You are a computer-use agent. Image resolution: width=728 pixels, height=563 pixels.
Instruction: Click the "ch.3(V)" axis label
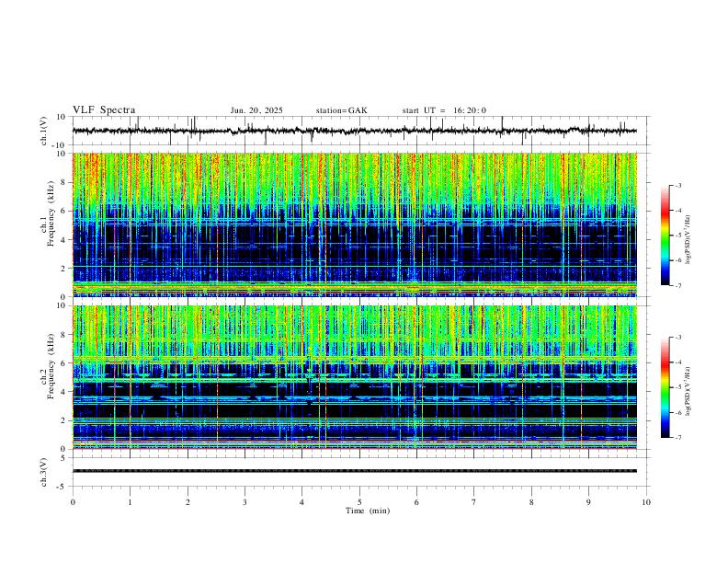click(x=44, y=472)
